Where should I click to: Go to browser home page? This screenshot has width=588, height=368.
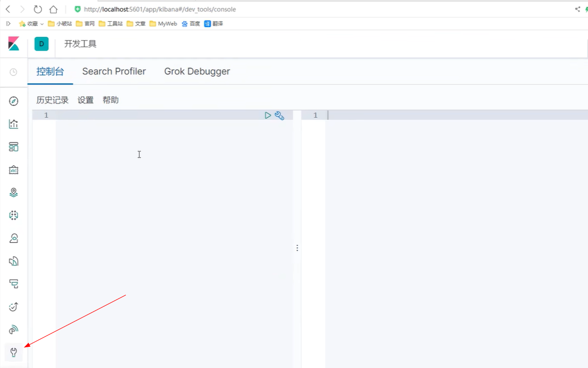[x=53, y=9]
